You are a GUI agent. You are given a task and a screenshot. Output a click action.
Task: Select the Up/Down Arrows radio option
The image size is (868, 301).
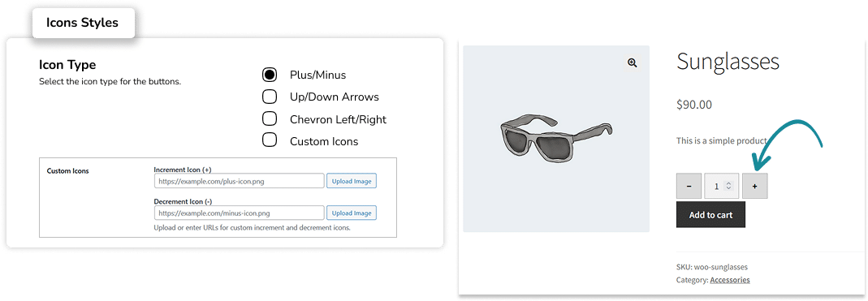click(270, 97)
